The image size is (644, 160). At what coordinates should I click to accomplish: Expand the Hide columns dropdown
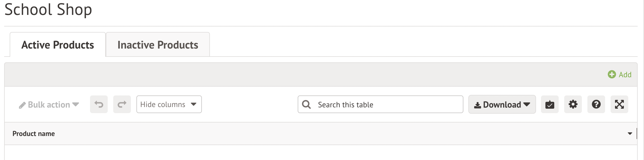click(x=169, y=104)
